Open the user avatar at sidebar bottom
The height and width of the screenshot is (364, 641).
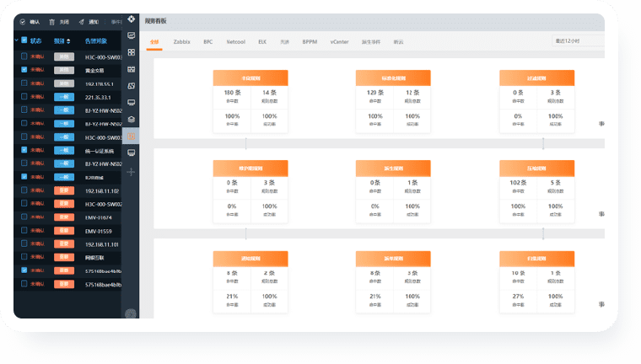(x=131, y=313)
